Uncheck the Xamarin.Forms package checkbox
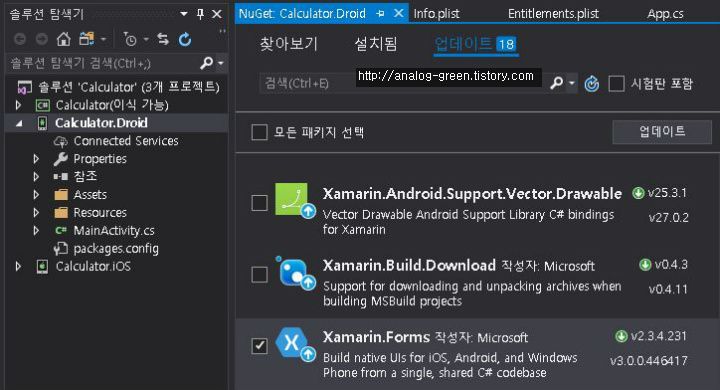The width and height of the screenshot is (720, 390). [259, 345]
